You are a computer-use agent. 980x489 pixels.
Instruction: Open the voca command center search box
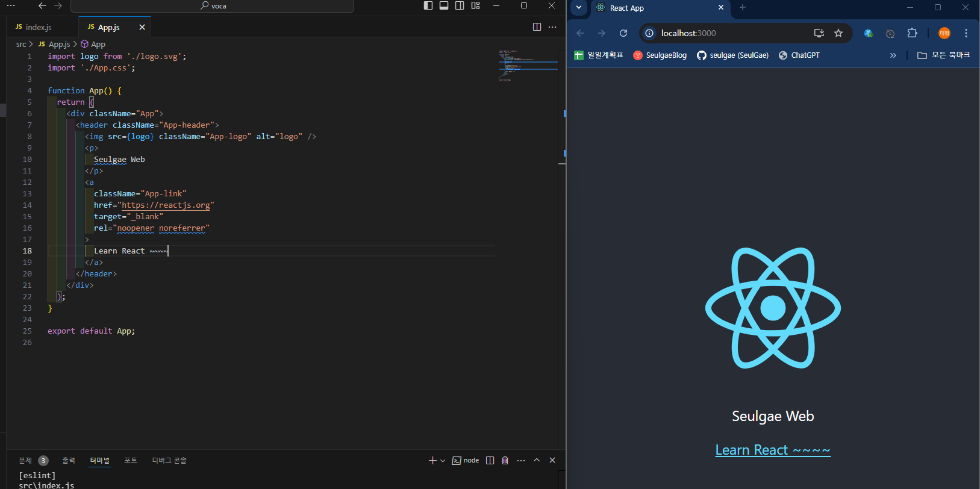[x=212, y=6]
